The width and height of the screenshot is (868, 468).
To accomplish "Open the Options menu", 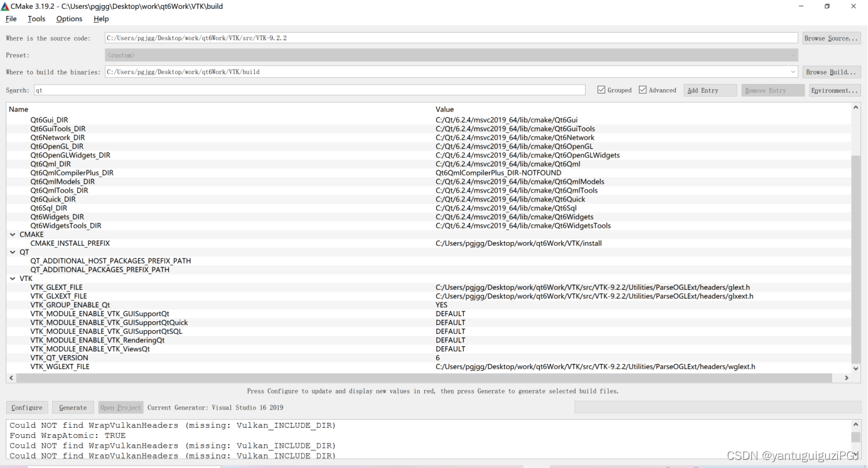I will (69, 18).
